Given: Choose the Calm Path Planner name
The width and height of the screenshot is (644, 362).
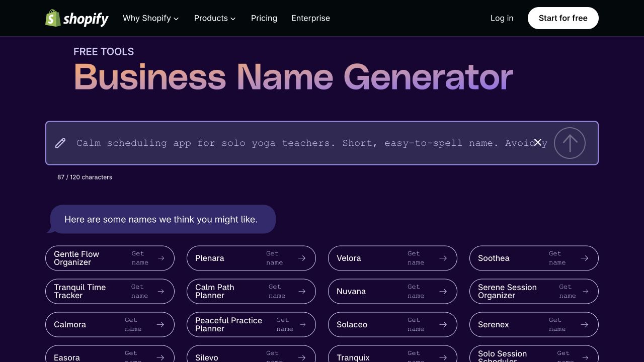Looking at the screenshot, I should pos(251,292).
